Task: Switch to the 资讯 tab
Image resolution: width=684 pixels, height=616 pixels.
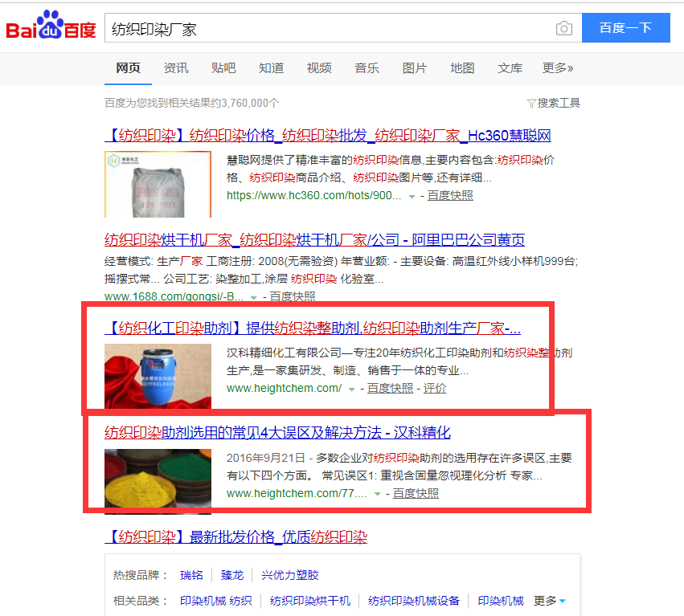Action: click(176, 68)
